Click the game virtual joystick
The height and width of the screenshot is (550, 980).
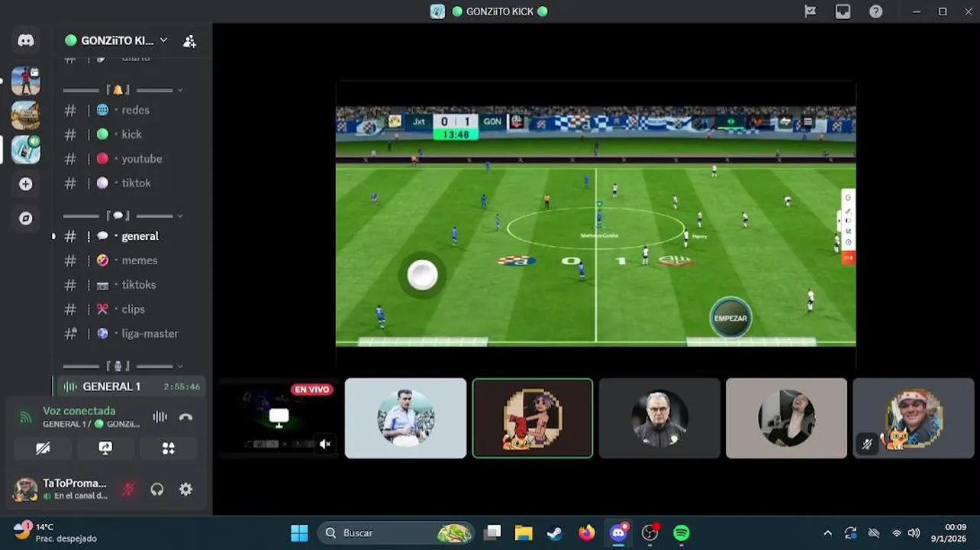(x=422, y=275)
